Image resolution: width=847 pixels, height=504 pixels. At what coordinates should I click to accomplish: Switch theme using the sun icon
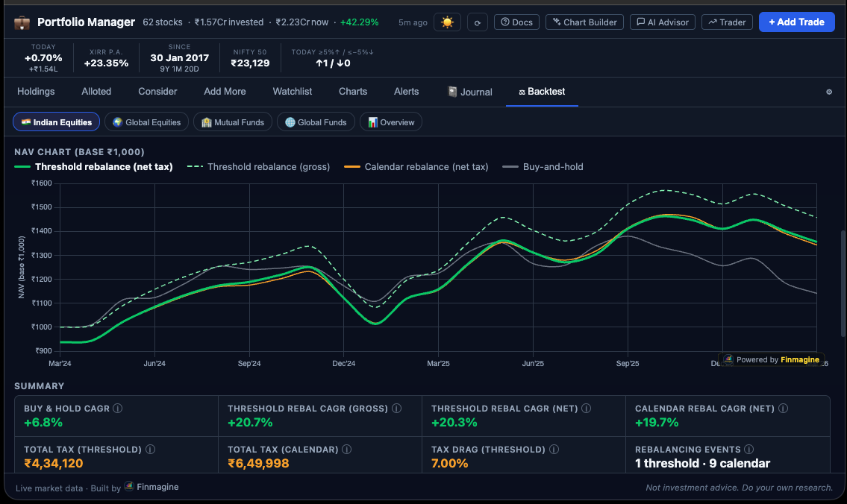[447, 22]
